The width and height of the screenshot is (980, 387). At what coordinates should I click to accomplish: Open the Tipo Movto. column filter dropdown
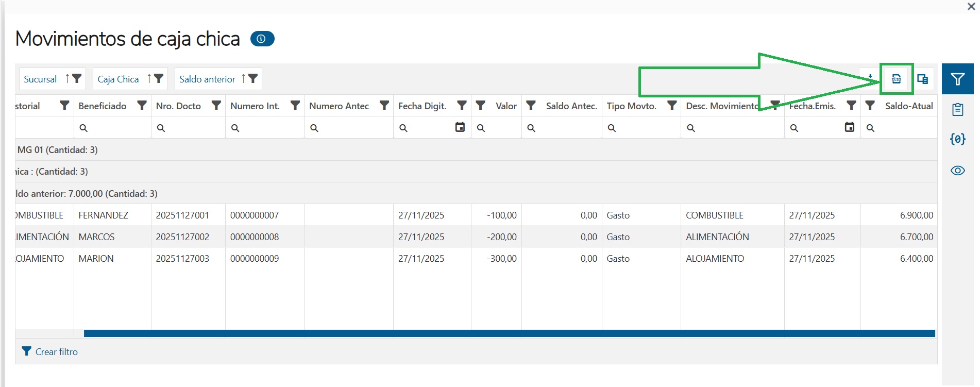click(672, 106)
